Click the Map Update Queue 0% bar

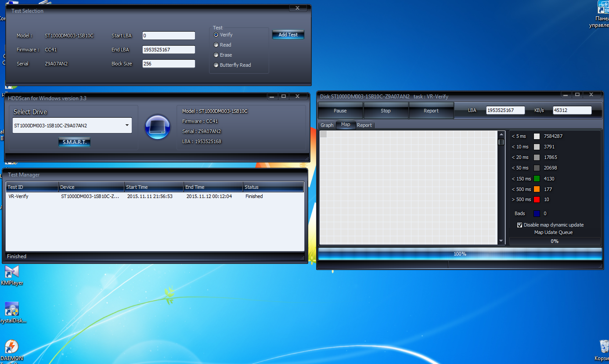coord(555,241)
